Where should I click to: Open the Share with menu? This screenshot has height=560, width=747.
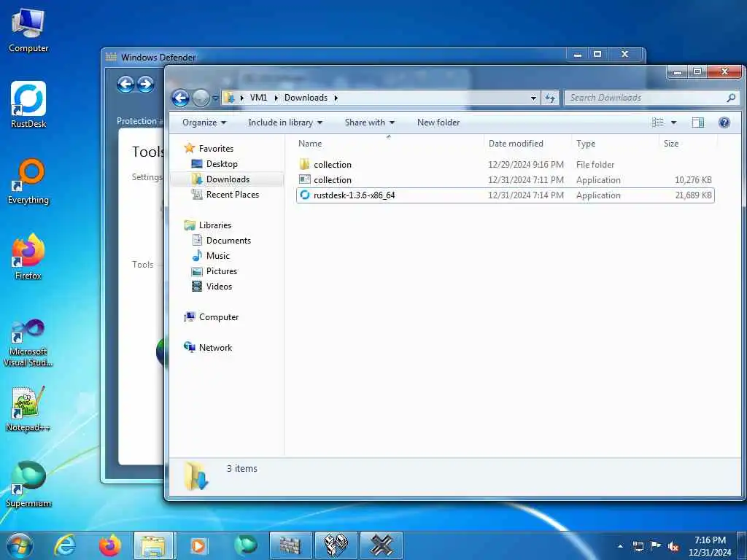pyautogui.click(x=370, y=122)
